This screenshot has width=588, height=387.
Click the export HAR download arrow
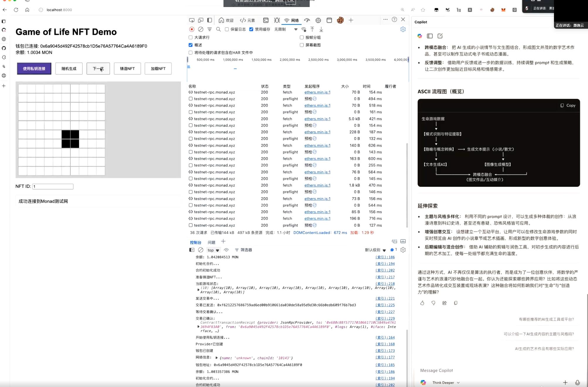(x=321, y=29)
